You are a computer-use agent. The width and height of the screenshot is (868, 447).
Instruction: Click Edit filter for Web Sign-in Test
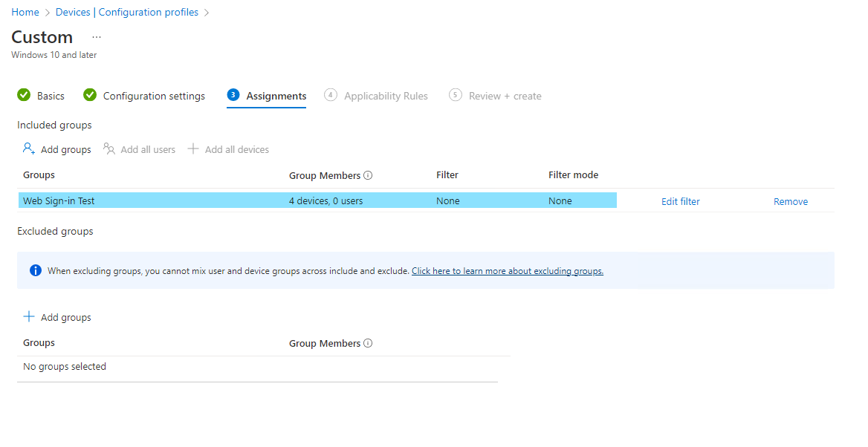pyautogui.click(x=680, y=201)
